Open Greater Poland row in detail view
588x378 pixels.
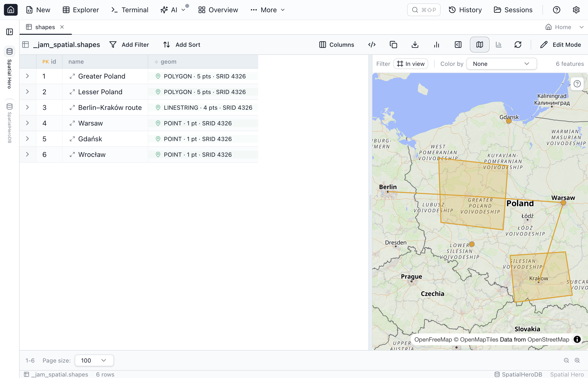click(72, 76)
